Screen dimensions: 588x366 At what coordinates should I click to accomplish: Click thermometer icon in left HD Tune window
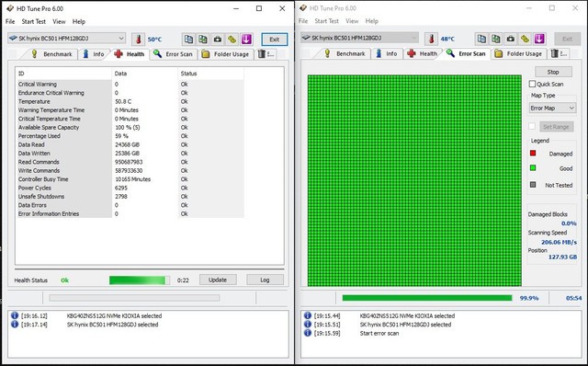[x=139, y=39]
